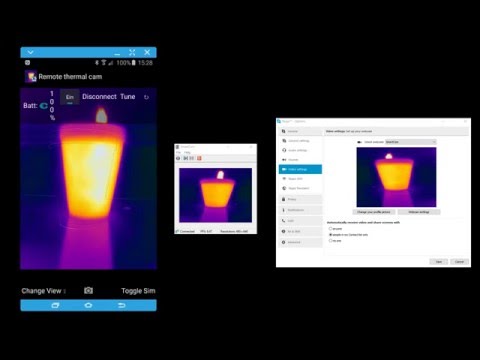This screenshot has width=480, height=360.
Task: Capture a snapshot with the camera icon
Action: coord(88,290)
